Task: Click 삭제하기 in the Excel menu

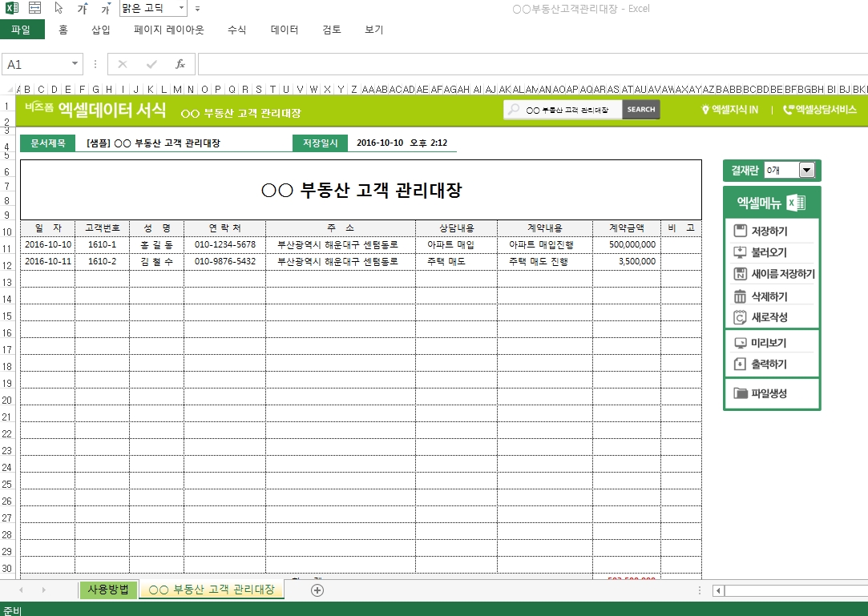Action: click(x=770, y=296)
